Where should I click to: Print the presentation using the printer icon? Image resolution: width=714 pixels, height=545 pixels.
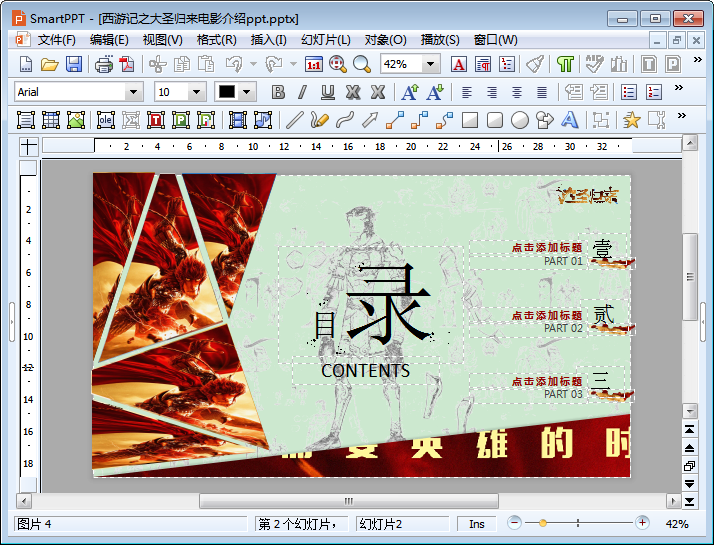click(x=104, y=64)
